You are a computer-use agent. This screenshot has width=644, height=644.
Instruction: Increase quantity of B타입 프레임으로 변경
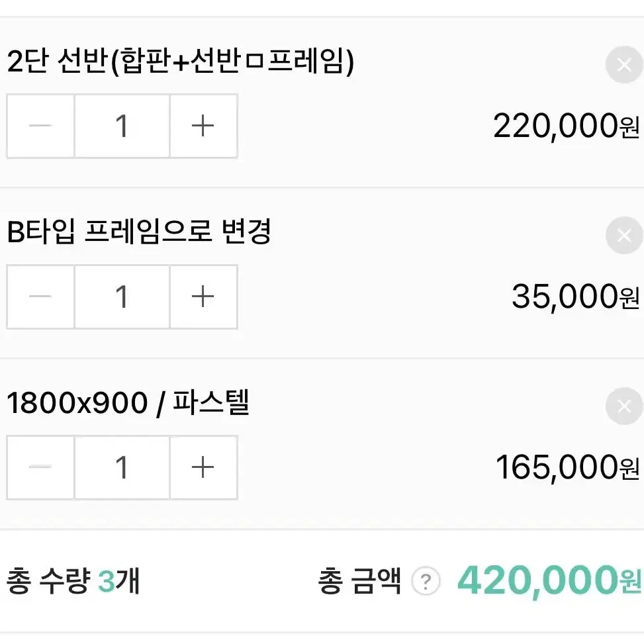point(203,297)
